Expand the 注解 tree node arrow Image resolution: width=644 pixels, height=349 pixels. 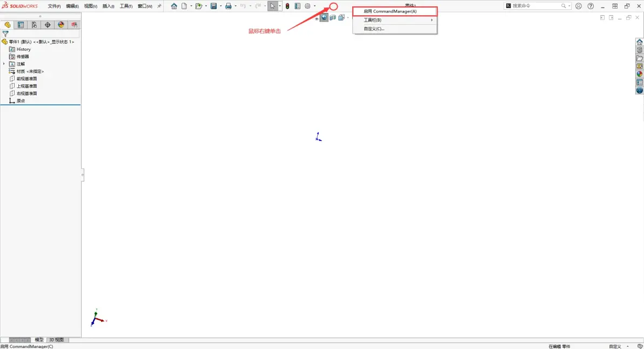pos(4,64)
